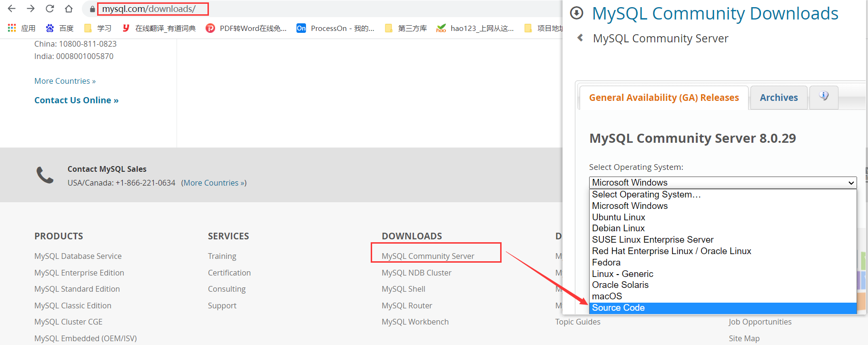Open the 应用 apps grid shortcut
Viewport: 868px width, 345px height.
click(22, 28)
